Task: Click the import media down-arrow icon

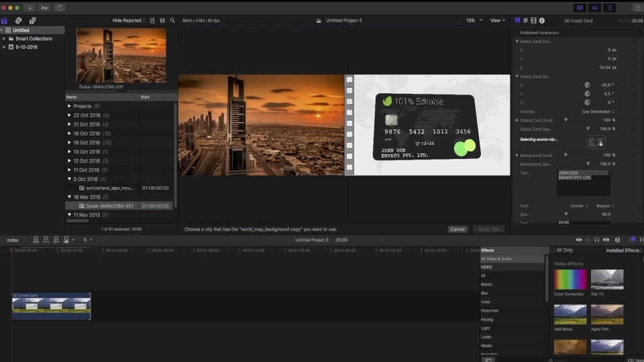Action: point(30,8)
